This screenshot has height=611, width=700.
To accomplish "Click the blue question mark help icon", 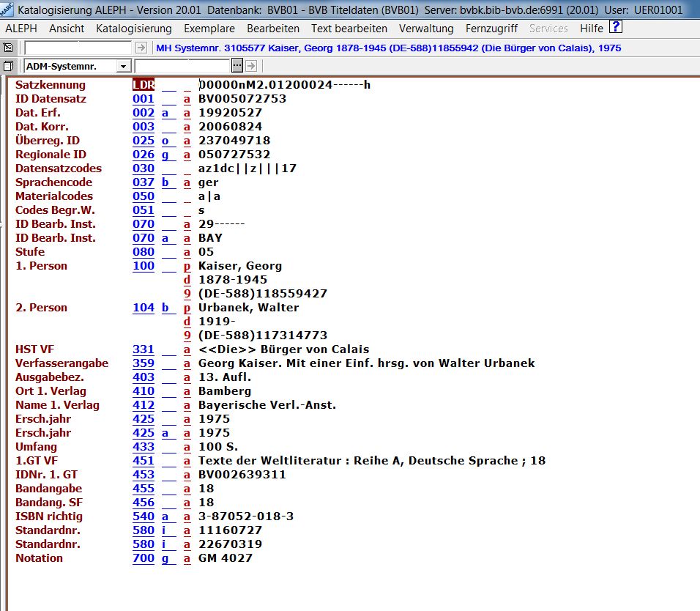I will click(x=616, y=28).
